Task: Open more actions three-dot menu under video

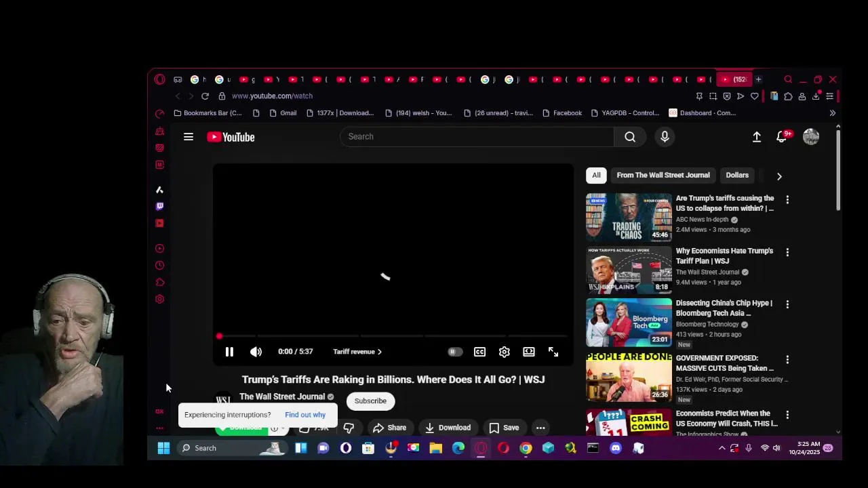Action: pyautogui.click(x=540, y=428)
